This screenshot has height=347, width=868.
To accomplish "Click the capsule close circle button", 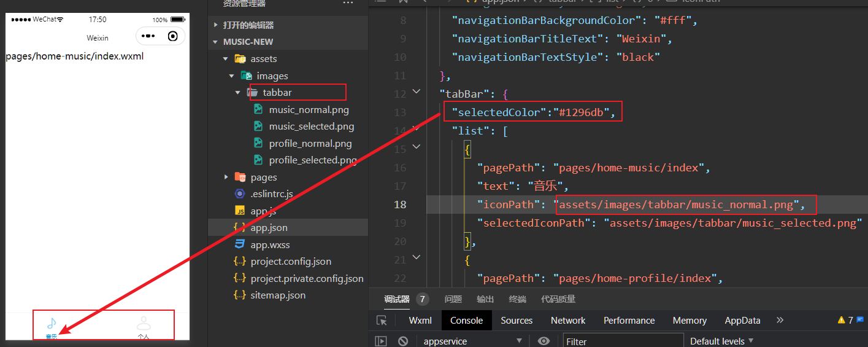I will (x=173, y=36).
